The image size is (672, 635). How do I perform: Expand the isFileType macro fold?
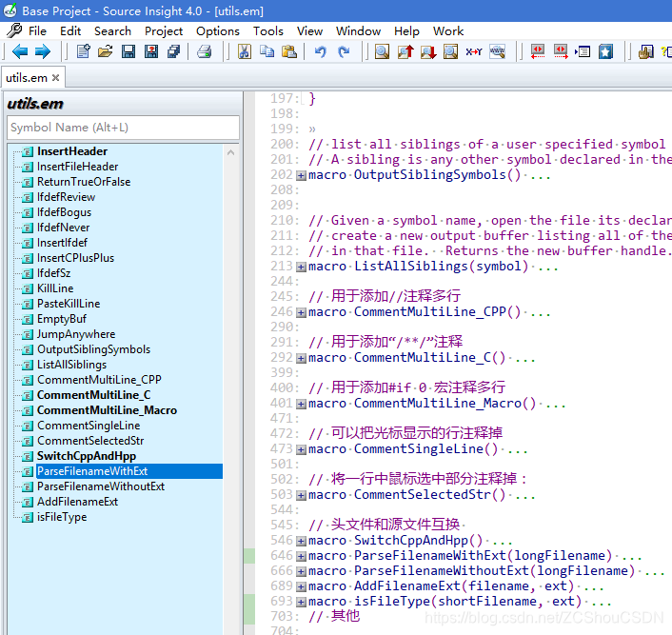[x=302, y=602]
